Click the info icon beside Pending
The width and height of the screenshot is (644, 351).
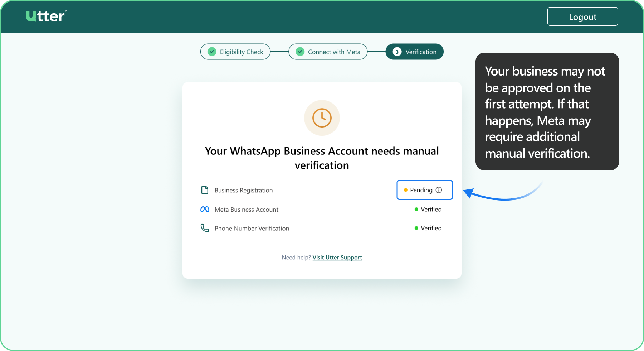coord(439,190)
